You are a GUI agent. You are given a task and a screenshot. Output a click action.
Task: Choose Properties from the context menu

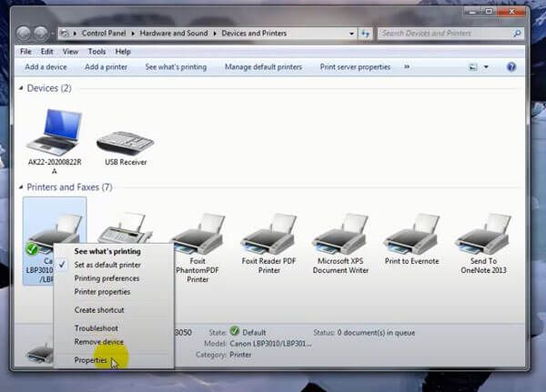click(91, 360)
